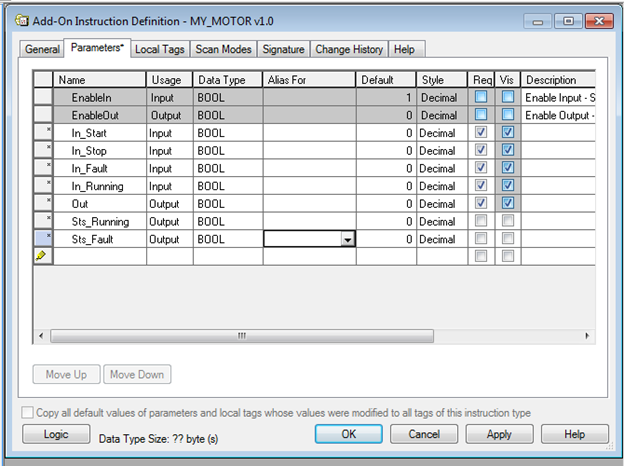Toggle the Req checkbox for In_Start
The height and width of the screenshot is (466, 624).
482,132
